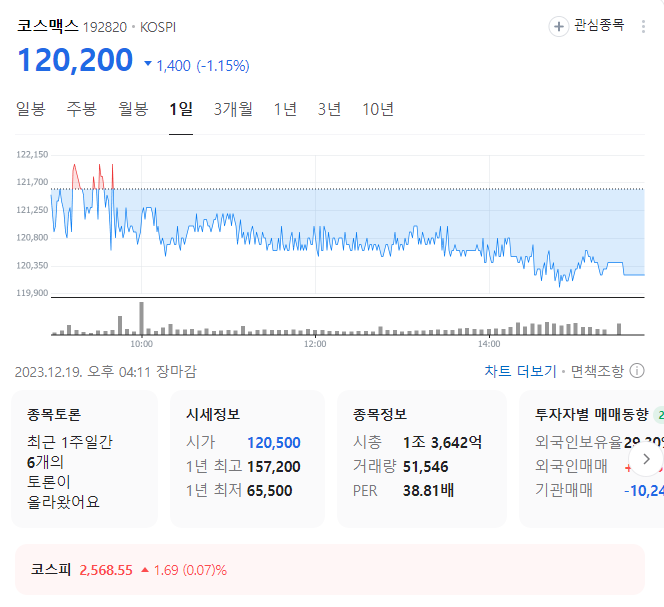Click the current price 120,200
664x607 pixels.
click(x=75, y=60)
